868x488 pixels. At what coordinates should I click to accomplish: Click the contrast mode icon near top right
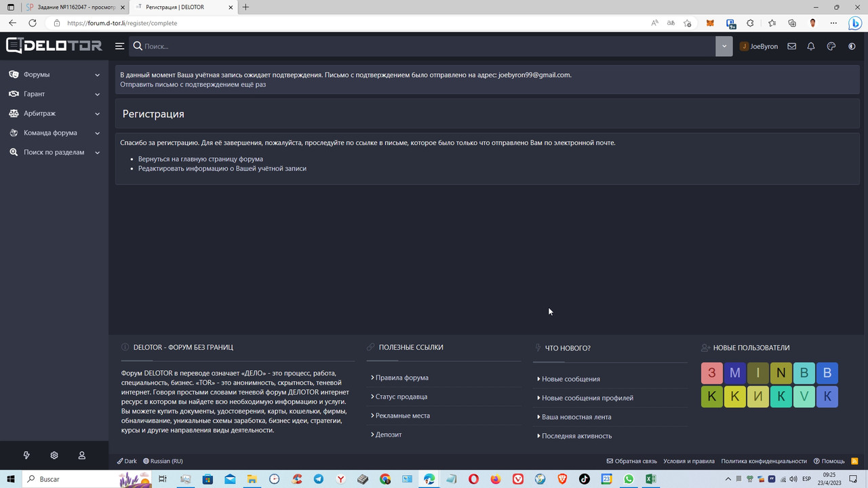pos(851,46)
